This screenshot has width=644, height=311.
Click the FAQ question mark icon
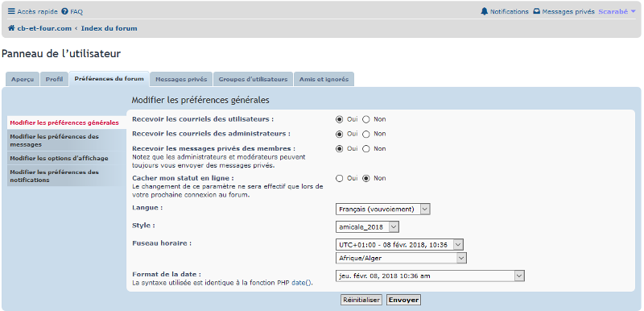(x=64, y=11)
